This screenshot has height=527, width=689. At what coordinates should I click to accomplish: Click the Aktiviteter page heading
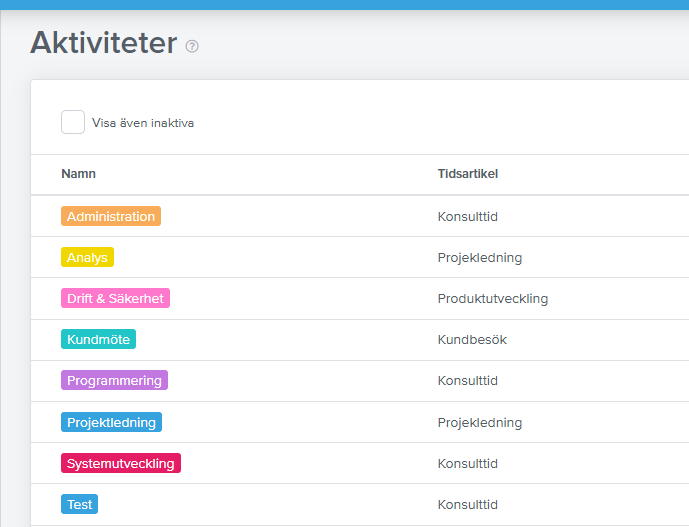[104, 43]
